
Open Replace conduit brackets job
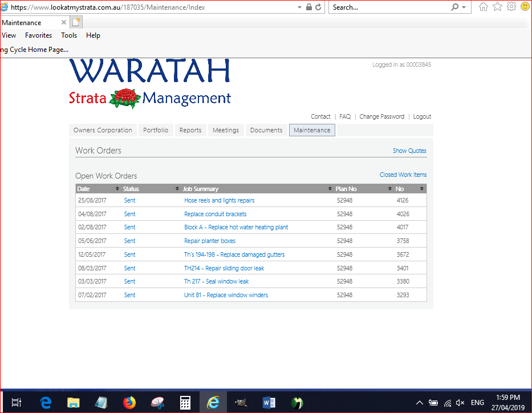pyautogui.click(x=215, y=214)
